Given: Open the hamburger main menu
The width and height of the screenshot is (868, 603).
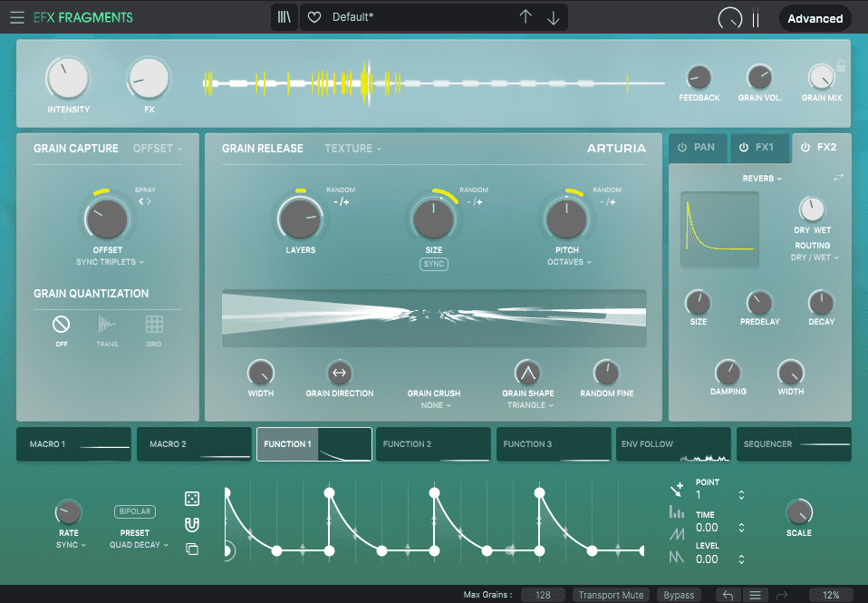Looking at the screenshot, I should click(x=17, y=17).
